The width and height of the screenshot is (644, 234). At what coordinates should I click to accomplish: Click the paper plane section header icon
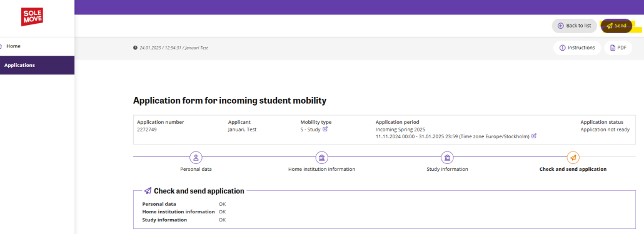pyautogui.click(x=148, y=191)
